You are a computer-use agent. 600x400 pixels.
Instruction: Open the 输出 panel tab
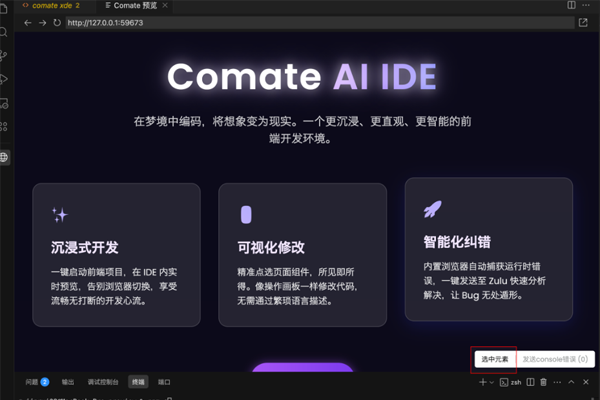(68, 382)
